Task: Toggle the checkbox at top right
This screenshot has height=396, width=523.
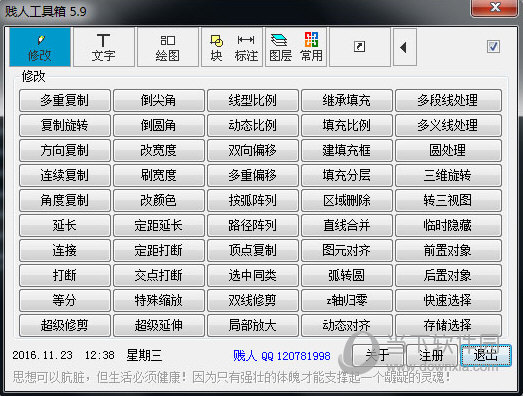Action: click(493, 46)
